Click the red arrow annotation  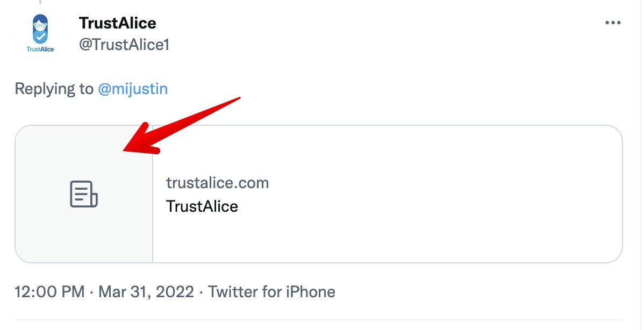[x=183, y=125]
